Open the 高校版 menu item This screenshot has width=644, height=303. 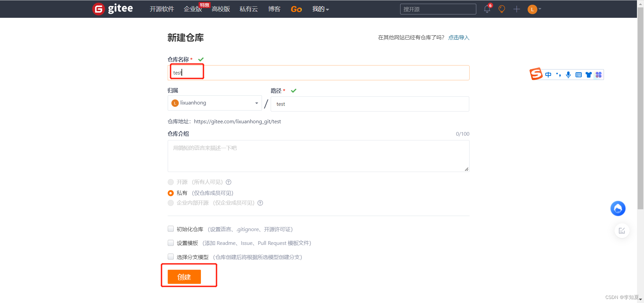point(221,9)
